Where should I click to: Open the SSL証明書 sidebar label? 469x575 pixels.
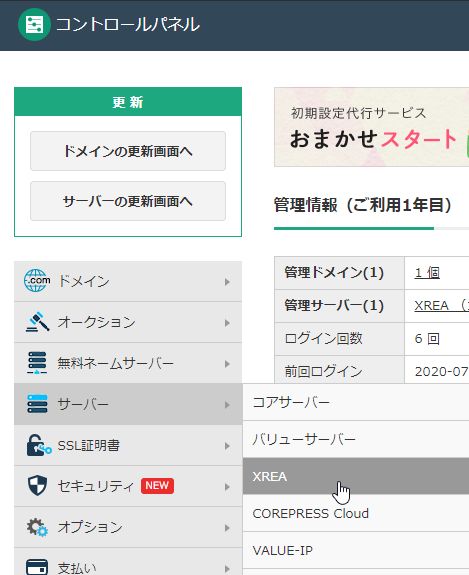(x=89, y=446)
